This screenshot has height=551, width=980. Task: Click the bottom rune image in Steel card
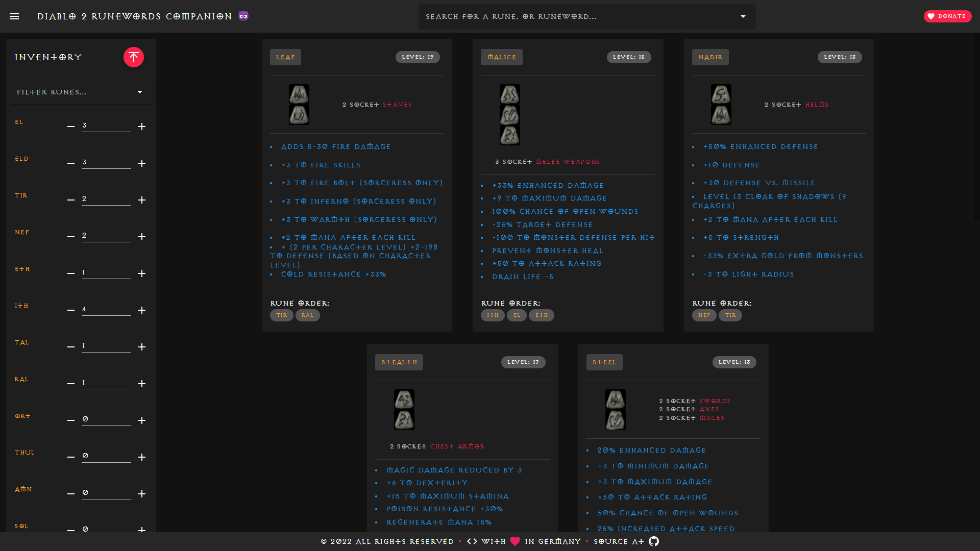click(616, 420)
